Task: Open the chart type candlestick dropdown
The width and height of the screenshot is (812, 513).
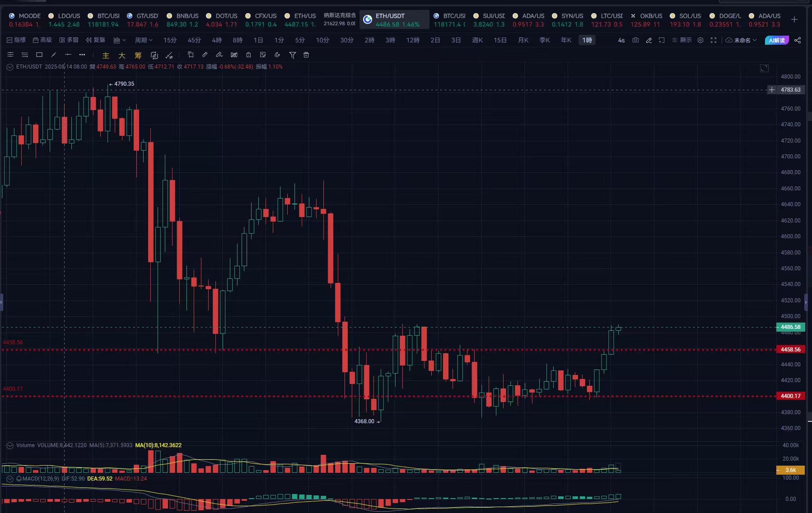Action: [120, 40]
